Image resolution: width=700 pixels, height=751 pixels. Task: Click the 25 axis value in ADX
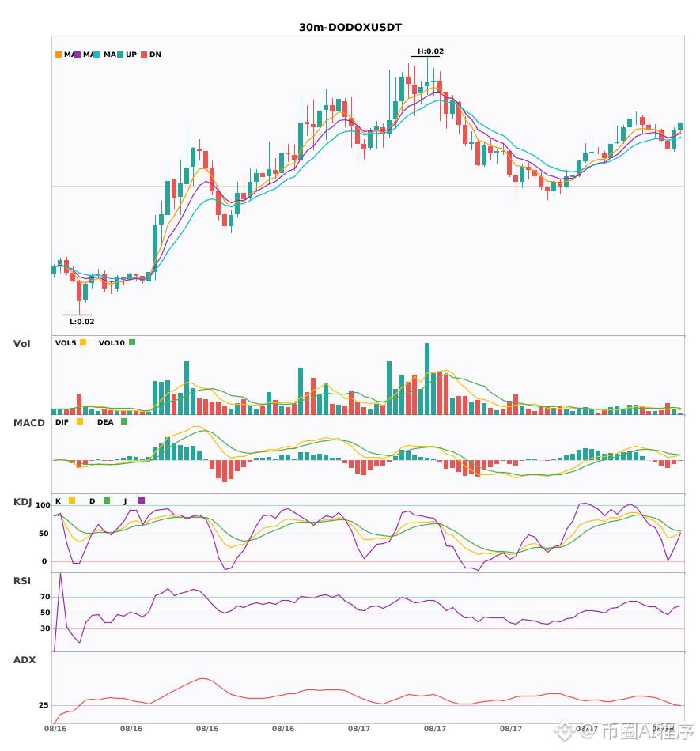click(x=44, y=705)
